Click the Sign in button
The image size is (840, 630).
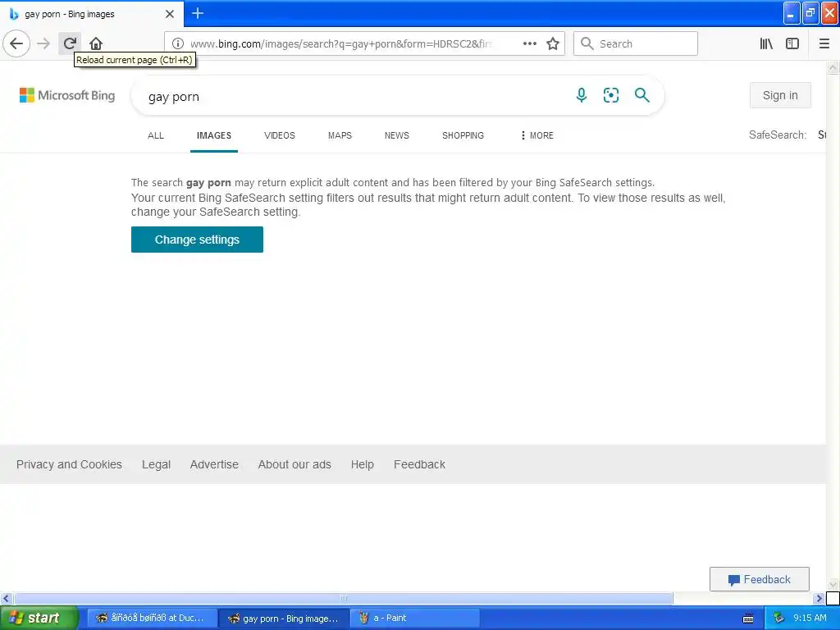780,95
